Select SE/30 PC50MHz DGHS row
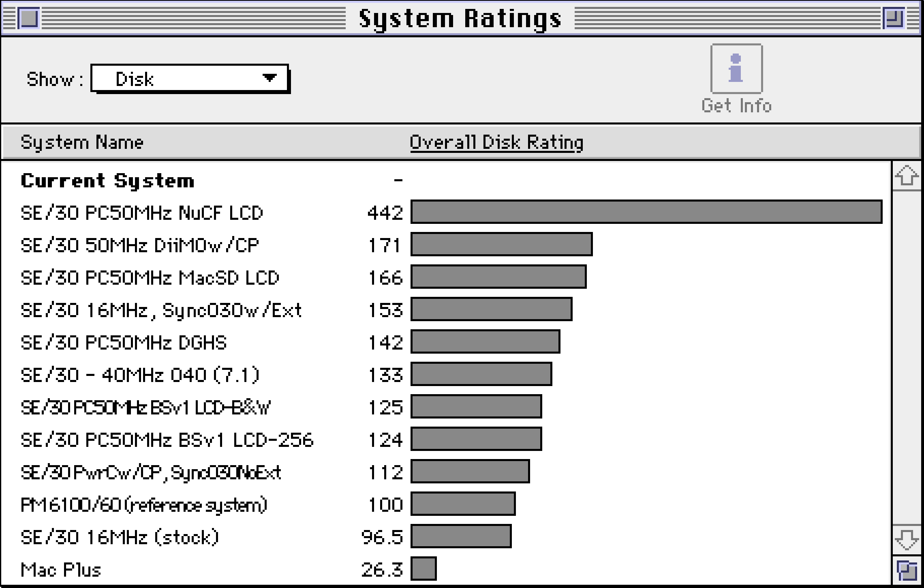The height and width of the screenshot is (588, 924). point(446,342)
